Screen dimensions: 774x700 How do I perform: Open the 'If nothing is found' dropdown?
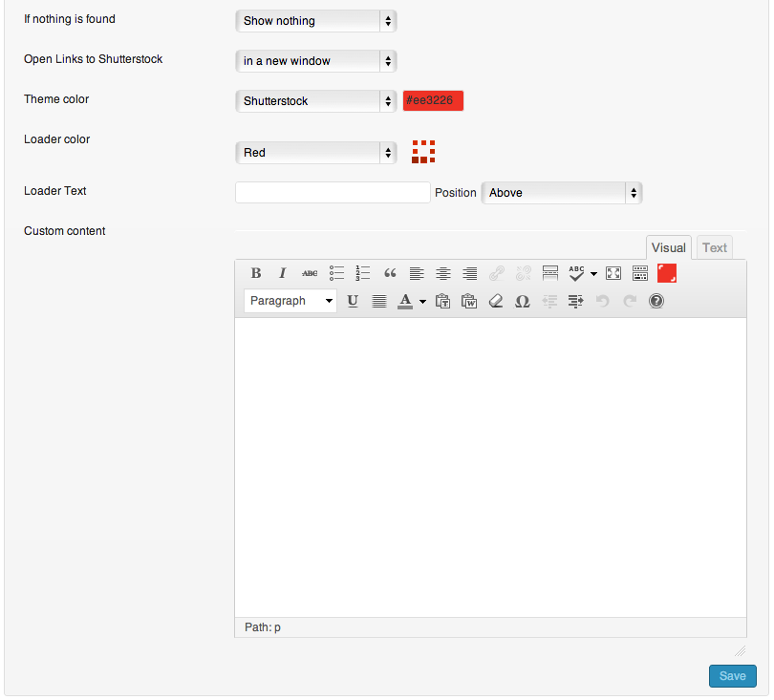pyautogui.click(x=315, y=20)
